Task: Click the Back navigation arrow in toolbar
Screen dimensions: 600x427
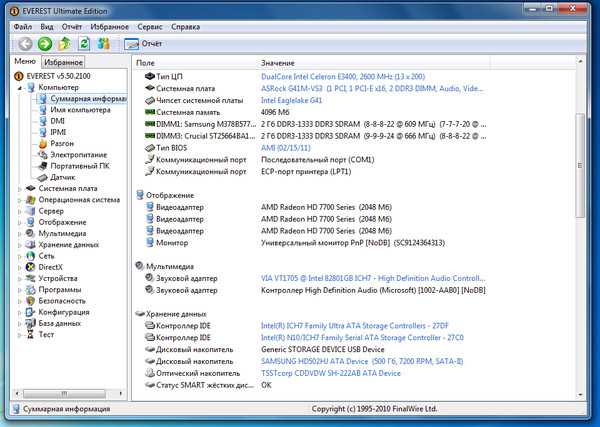Action: (25, 44)
